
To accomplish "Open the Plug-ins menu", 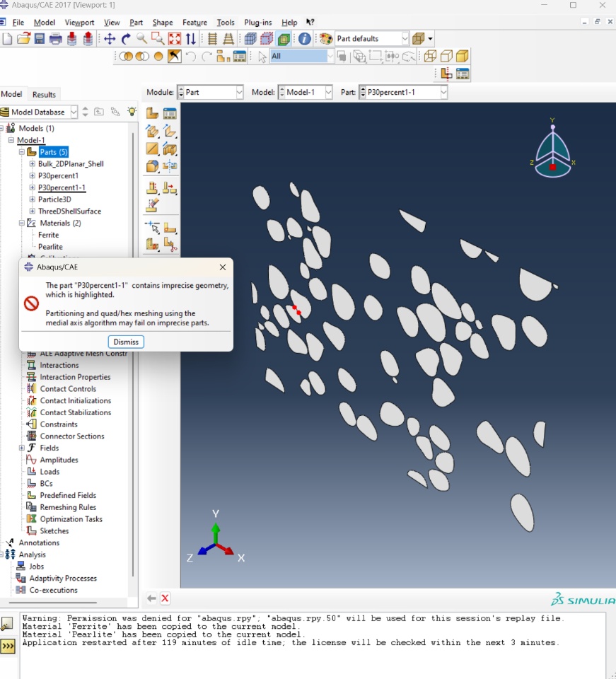I will point(257,23).
